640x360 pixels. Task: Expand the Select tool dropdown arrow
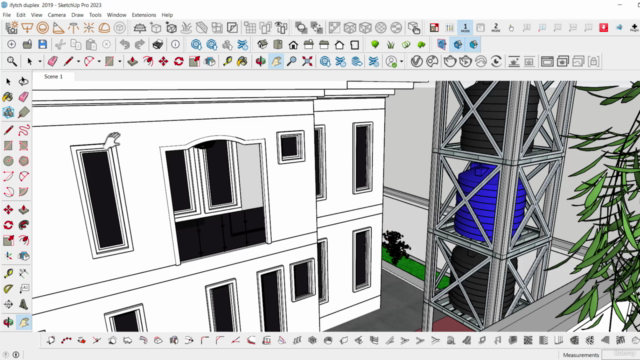40,62
